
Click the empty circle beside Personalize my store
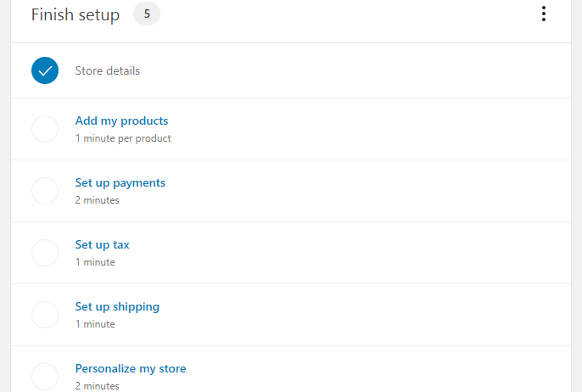coord(45,377)
